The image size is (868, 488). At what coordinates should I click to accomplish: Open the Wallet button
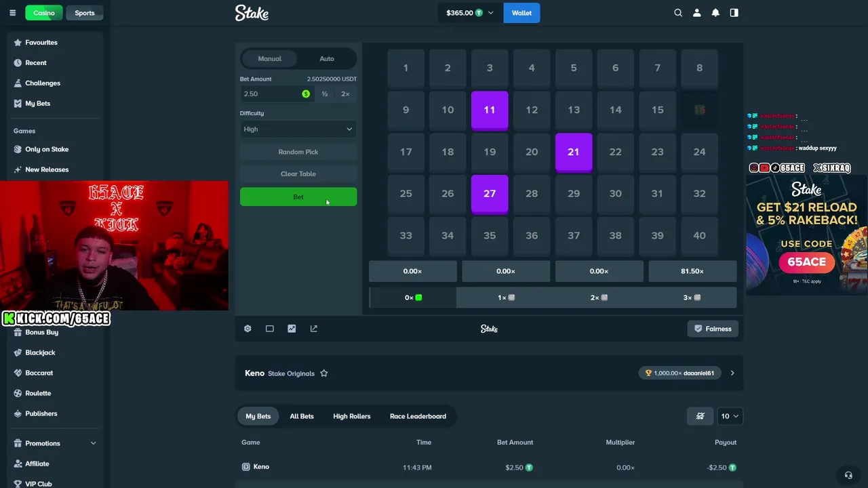pos(521,13)
